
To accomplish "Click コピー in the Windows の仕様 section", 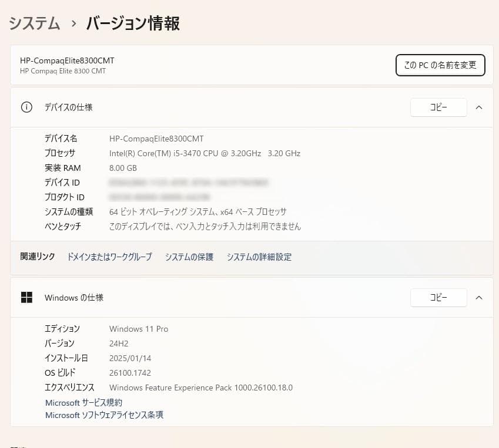I will click(x=438, y=297).
